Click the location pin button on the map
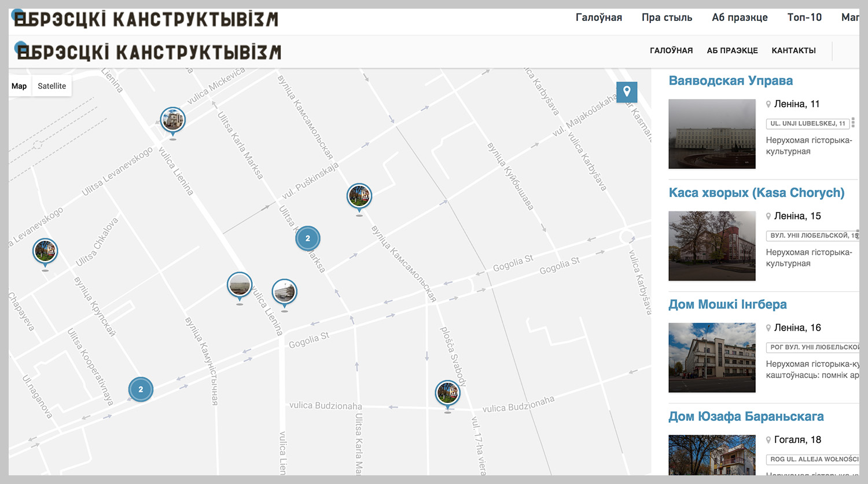This screenshot has width=868, height=484. [x=627, y=92]
